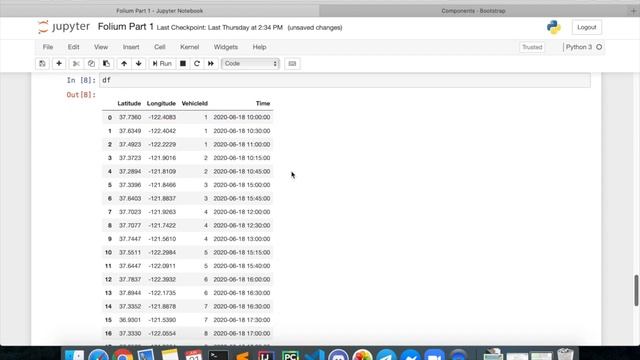Open Safari from the dock
This screenshot has height=360, width=640.
pyautogui.click(x=98, y=355)
